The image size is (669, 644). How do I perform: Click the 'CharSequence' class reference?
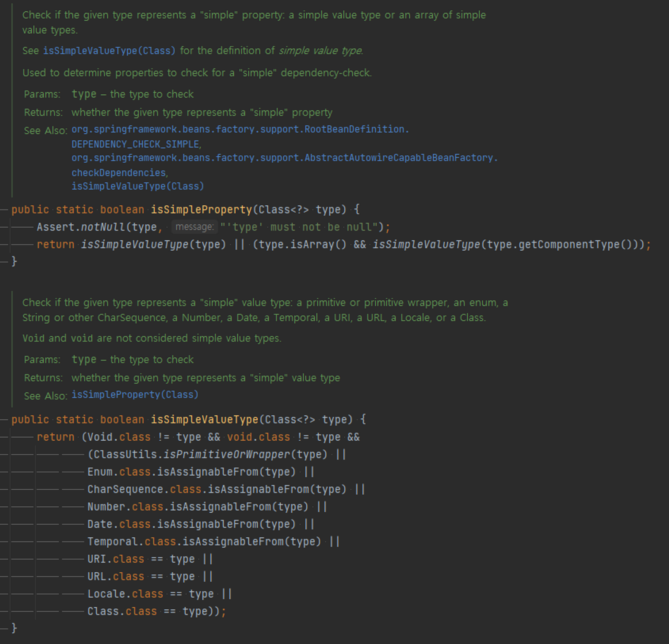click(125, 489)
